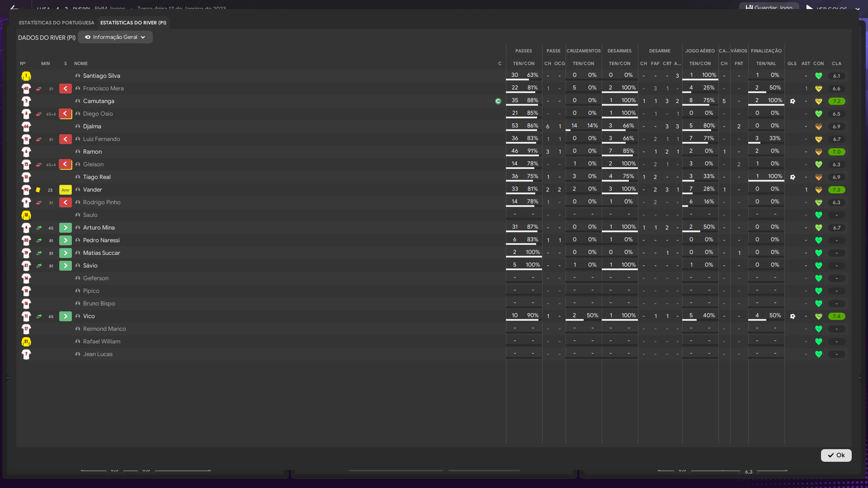Screen dimensions: 868x488
Task: Click the green substituted-on arrow for Matias Succar
Action: (66, 253)
